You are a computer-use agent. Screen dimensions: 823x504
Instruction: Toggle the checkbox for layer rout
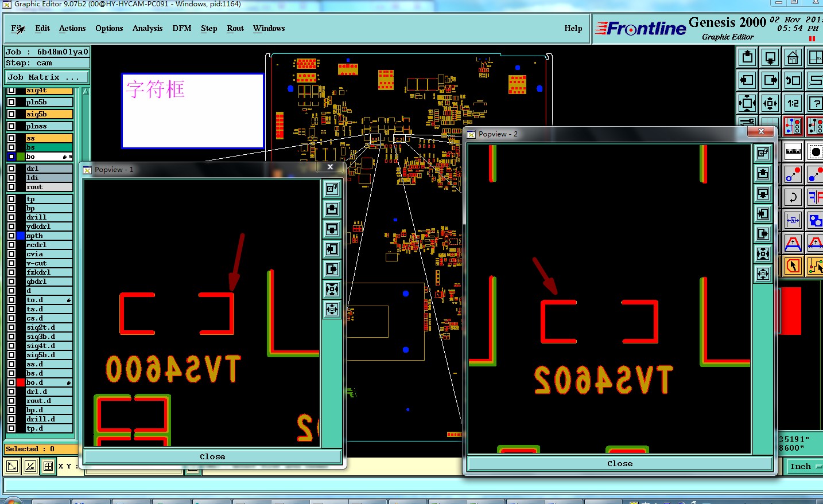11,187
